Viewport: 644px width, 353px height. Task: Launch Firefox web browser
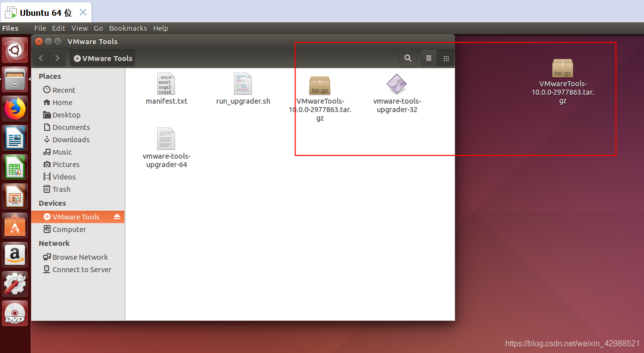[x=15, y=109]
